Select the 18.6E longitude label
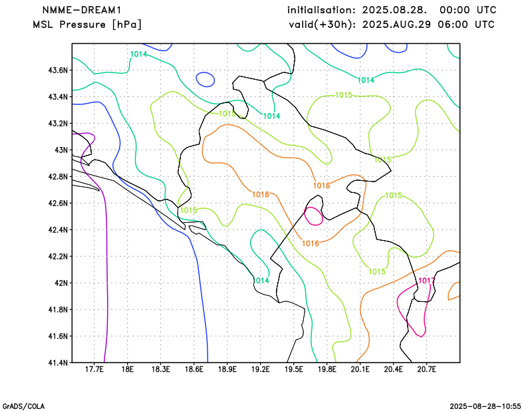Screen dimensions: 532x411 [194, 369]
